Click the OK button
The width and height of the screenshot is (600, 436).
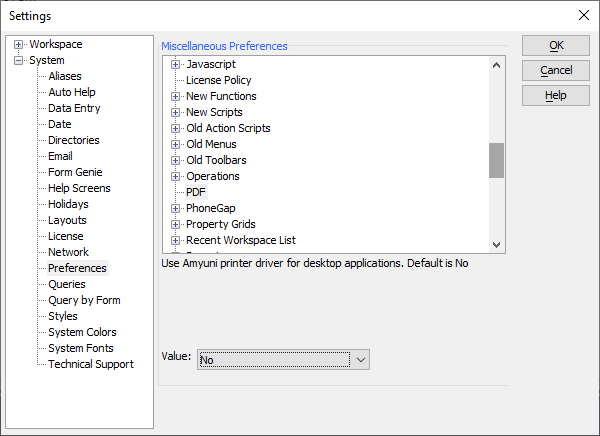[556, 46]
